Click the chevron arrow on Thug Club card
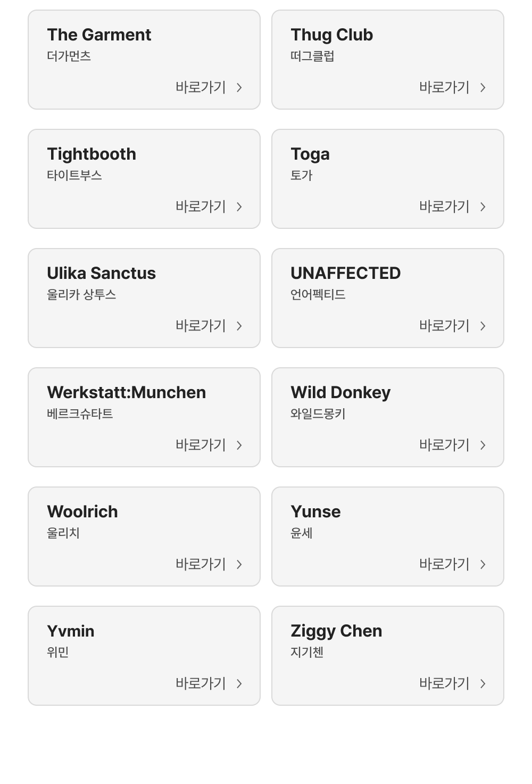532x784 pixels. tap(483, 87)
